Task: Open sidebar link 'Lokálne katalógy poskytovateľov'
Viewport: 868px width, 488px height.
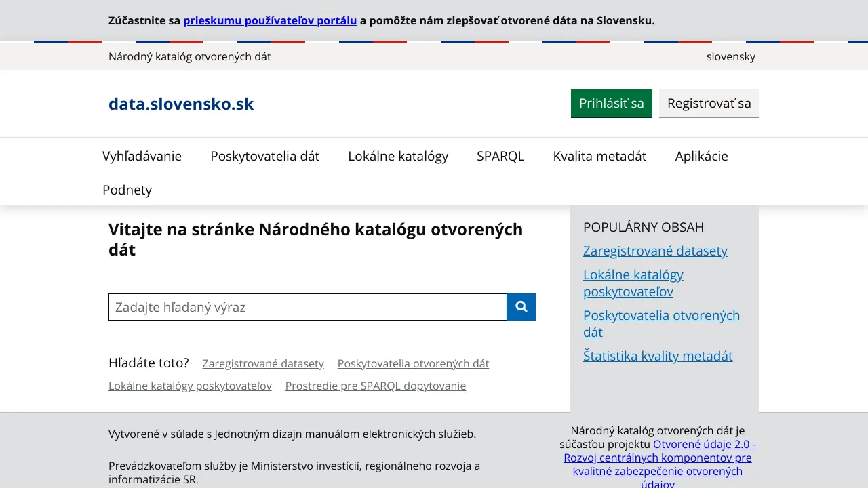Action: (x=633, y=283)
